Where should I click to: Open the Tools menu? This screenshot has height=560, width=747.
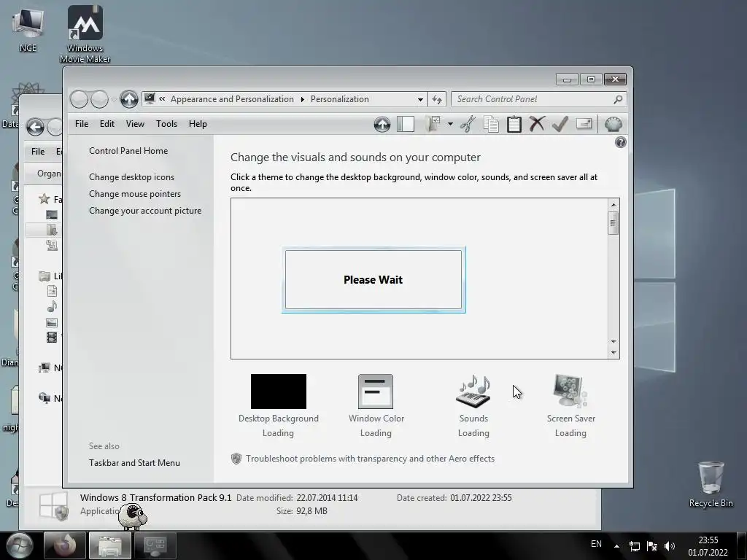pos(166,124)
